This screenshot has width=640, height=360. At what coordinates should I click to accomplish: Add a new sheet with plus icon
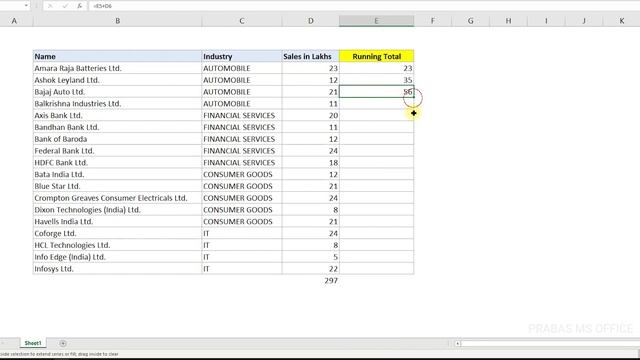point(63,343)
